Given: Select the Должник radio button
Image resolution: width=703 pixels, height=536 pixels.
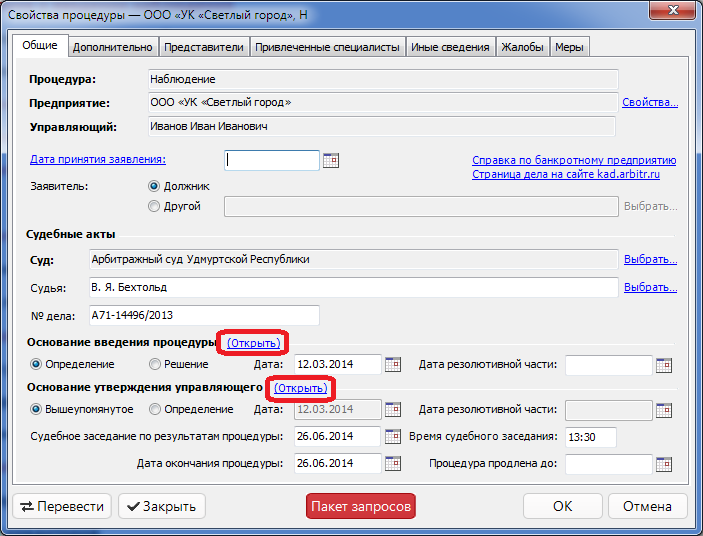Looking at the screenshot, I should coord(154,186).
